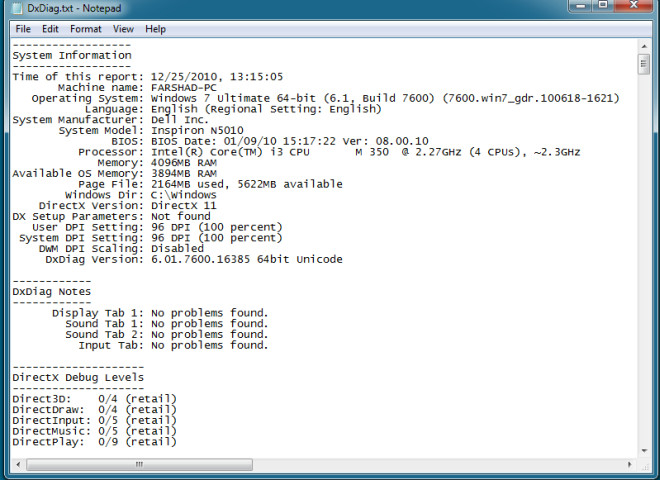Open the View menu
This screenshot has width=660, height=480.
[x=123, y=29]
